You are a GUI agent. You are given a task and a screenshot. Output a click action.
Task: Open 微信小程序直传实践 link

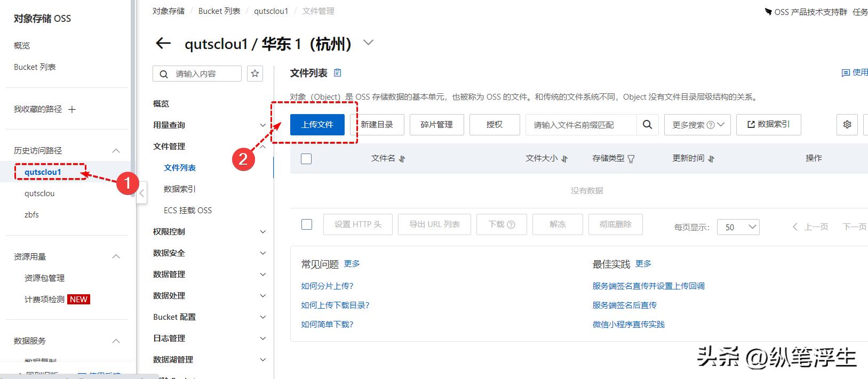pyautogui.click(x=628, y=325)
